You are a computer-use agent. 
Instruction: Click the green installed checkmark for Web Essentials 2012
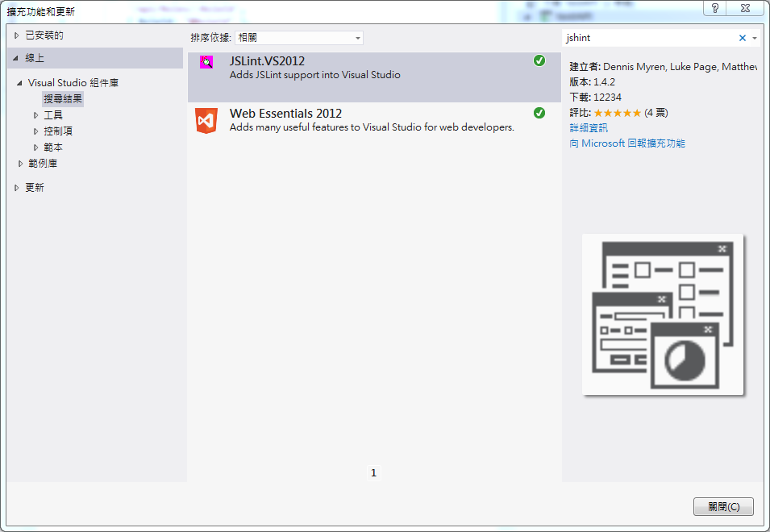click(539, 113)
